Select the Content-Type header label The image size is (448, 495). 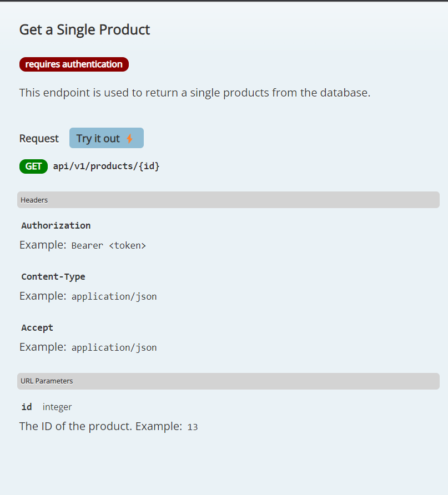point(53,276)
